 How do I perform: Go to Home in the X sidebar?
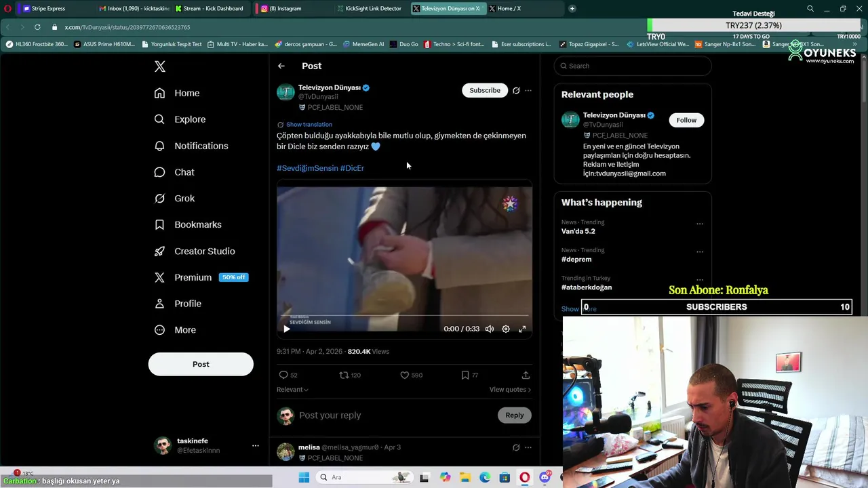coord(177,93)
